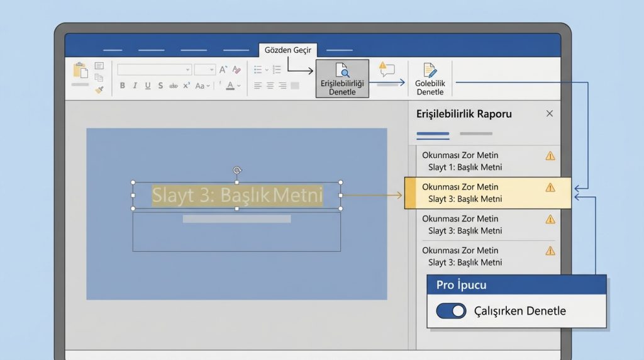Click the Paste clipboard icon

(80, 70)
